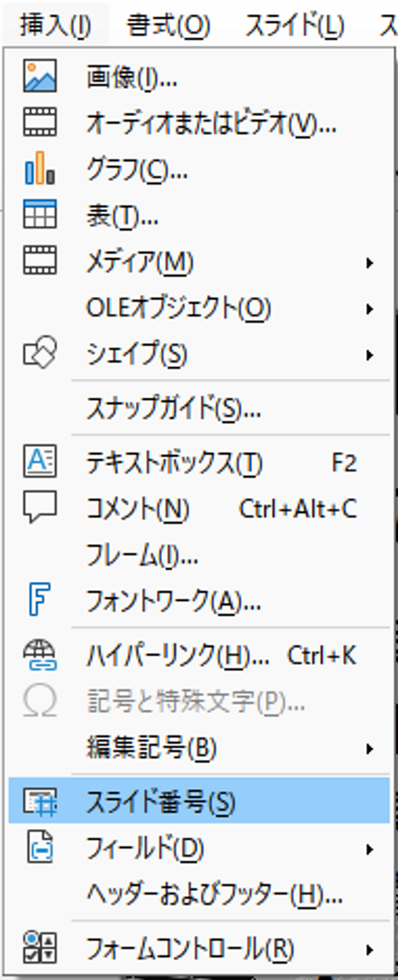The image size is (398, 980).
Task: Open シェイプ(S) menu entry
Action: pyautogui.click(x=200, y=354)
